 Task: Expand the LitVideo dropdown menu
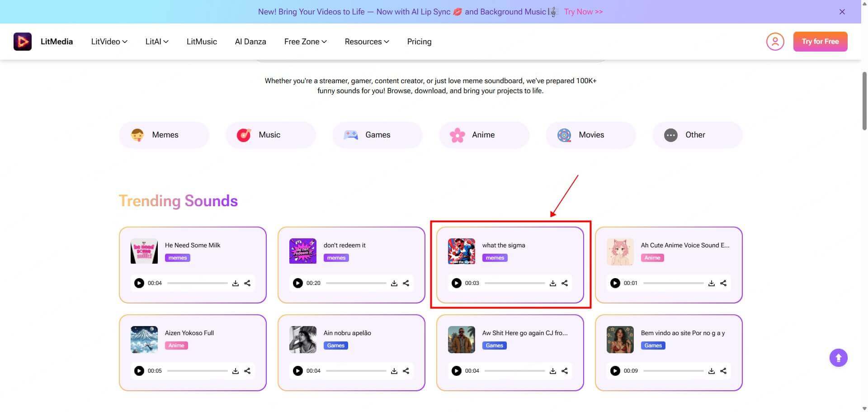click(108, 41)
